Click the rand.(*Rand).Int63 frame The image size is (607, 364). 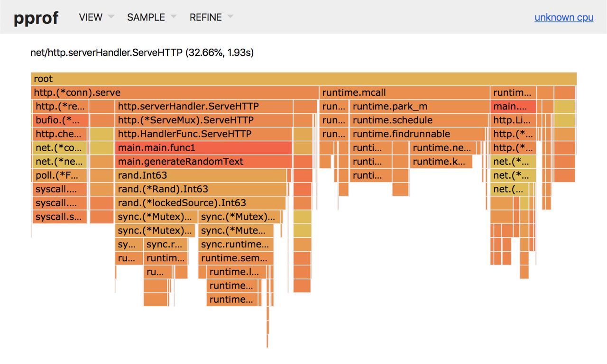201,189
